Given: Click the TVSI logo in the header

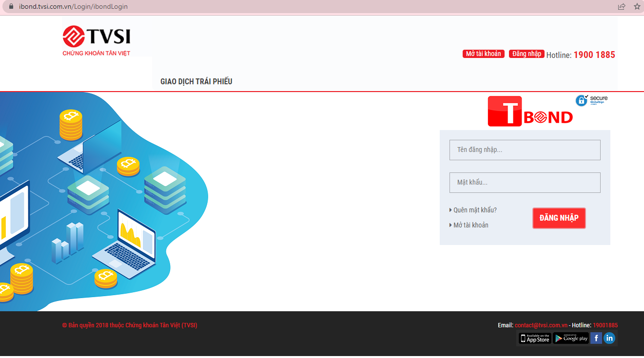Looking at the screenshot, I should coord(97,40).
